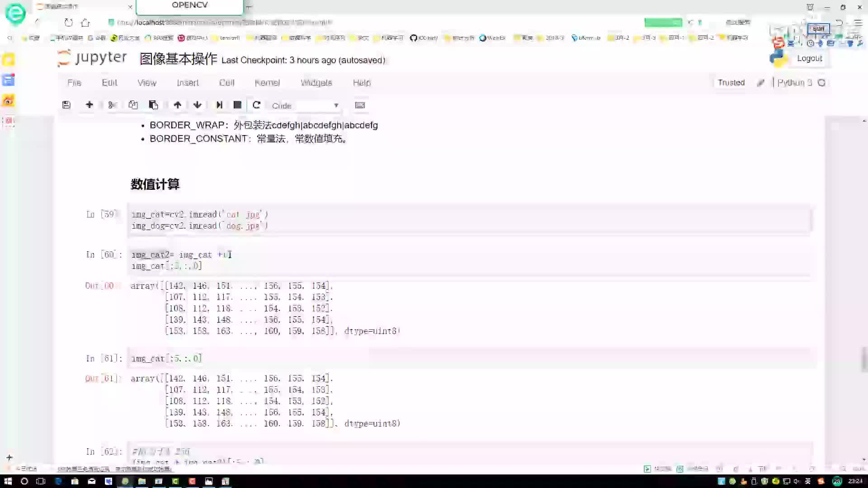Click the Logout button
Screen dimensions: 868x488
click(809, 58)
